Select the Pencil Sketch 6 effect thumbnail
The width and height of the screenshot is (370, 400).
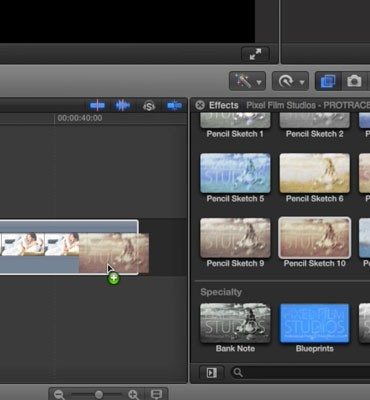[315, 173]
